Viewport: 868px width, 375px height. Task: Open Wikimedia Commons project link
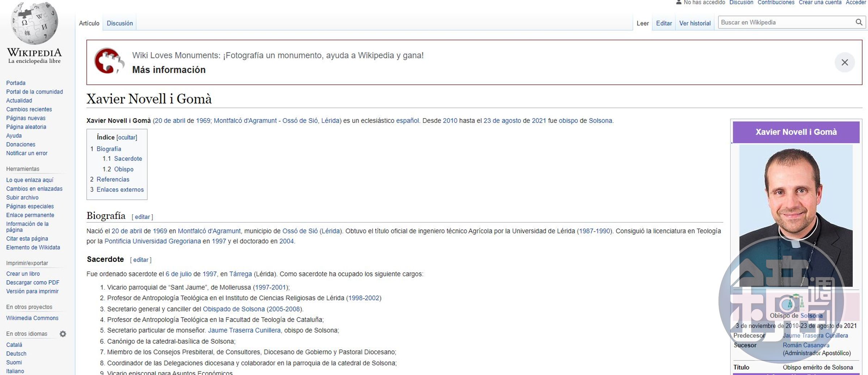(x=32, y=318)
